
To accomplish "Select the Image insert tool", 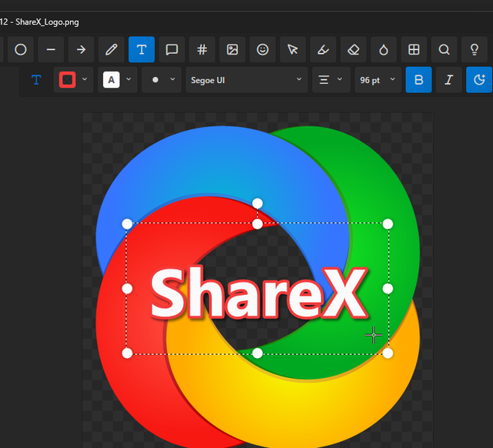I will pos(233,49).
